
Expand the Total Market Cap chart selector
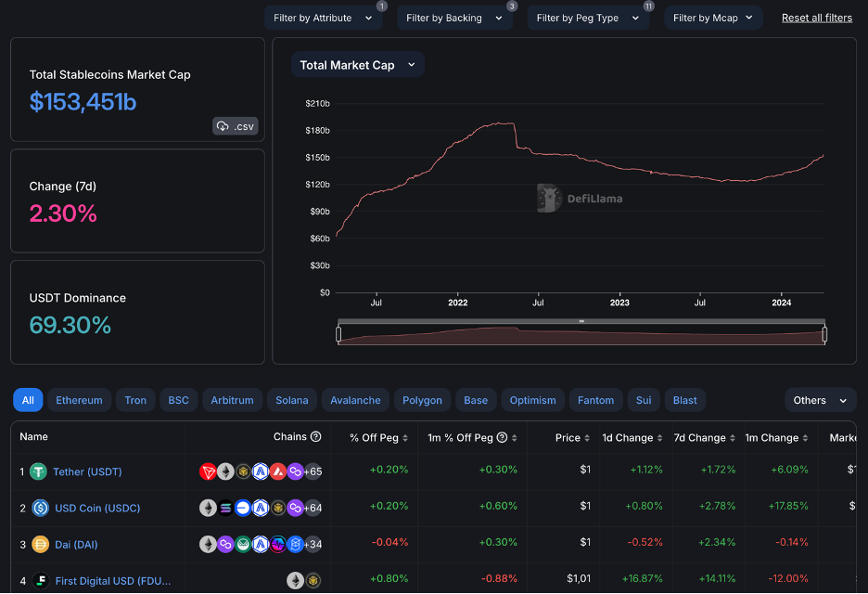358,65
